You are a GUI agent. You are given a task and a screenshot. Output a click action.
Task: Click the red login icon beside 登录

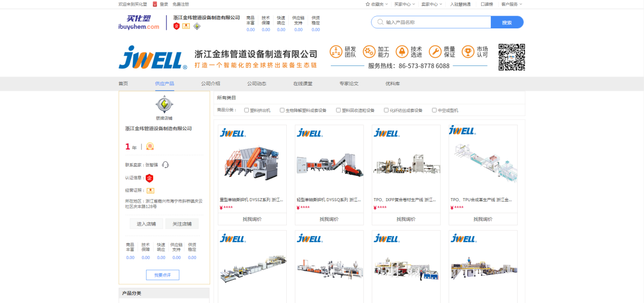tap(155, 4)
